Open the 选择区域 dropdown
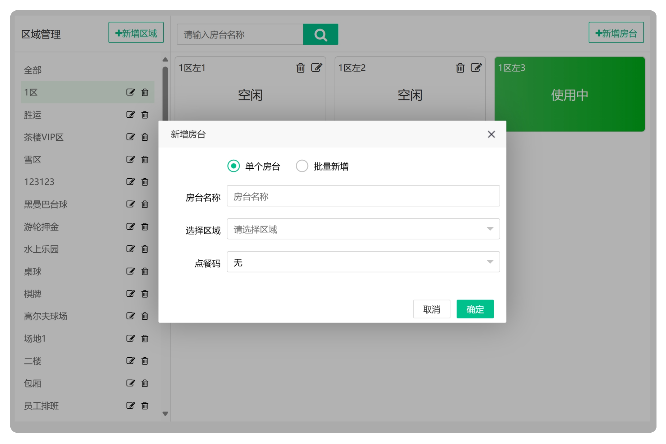 (363, 230)
